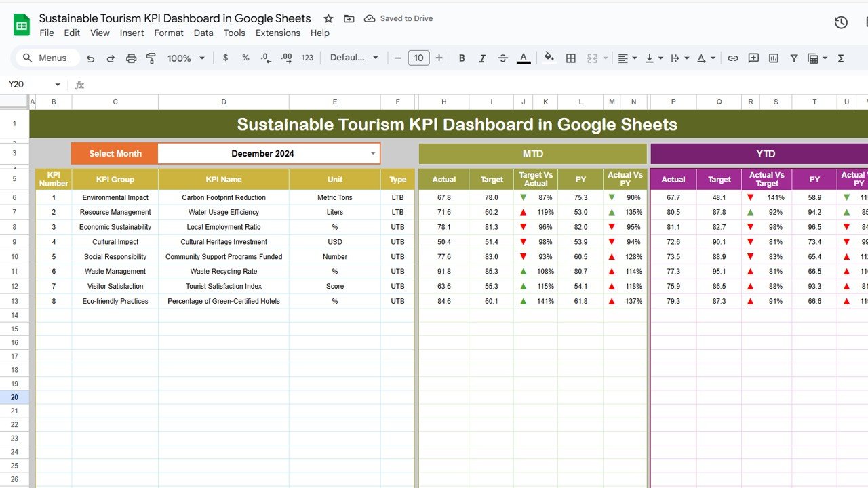The image size is (868, 488).
Task: Open the Insert menu
Action: click(x=132, y=33)
